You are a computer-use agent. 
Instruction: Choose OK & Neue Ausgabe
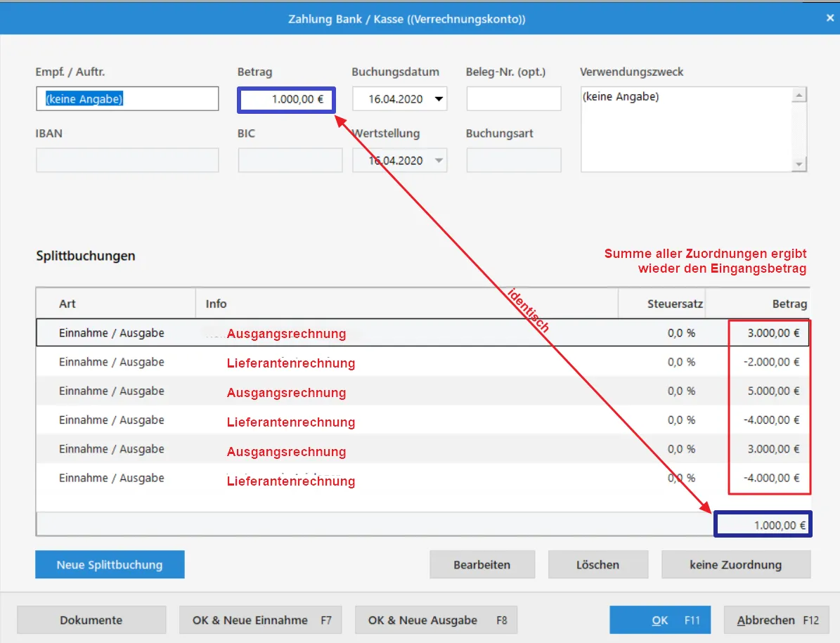pos(436,620)
